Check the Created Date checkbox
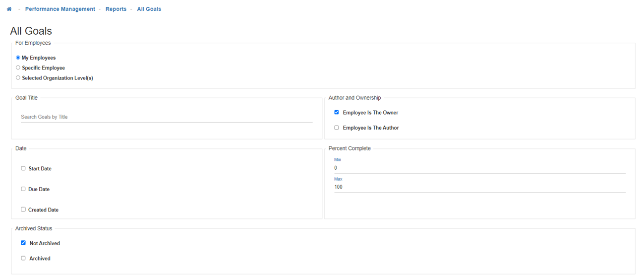This screenshot has height=277, width=644. [23, 209]
